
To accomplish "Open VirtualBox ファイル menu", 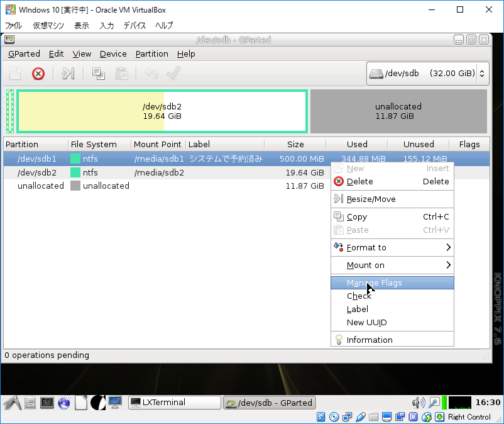I will pos(13,25).
